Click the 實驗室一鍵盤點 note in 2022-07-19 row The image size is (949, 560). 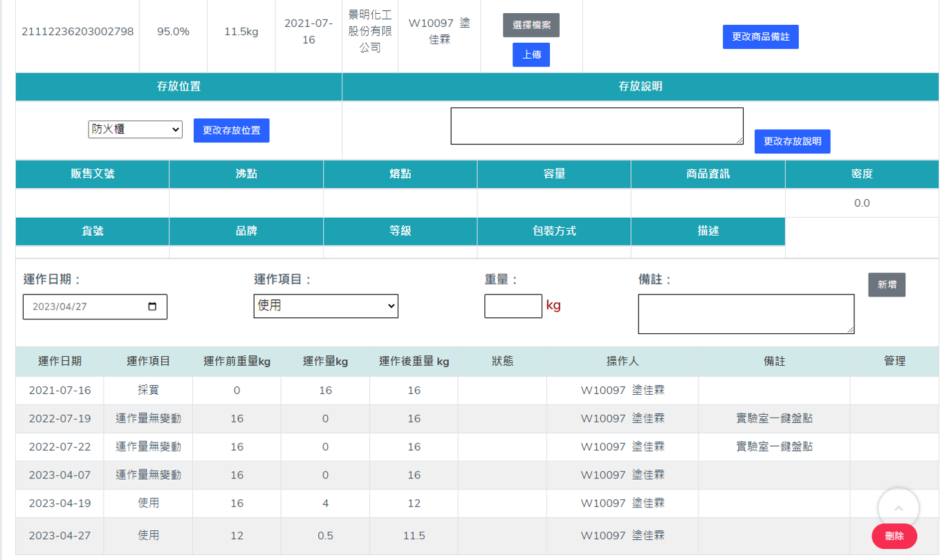pos(774,418)
